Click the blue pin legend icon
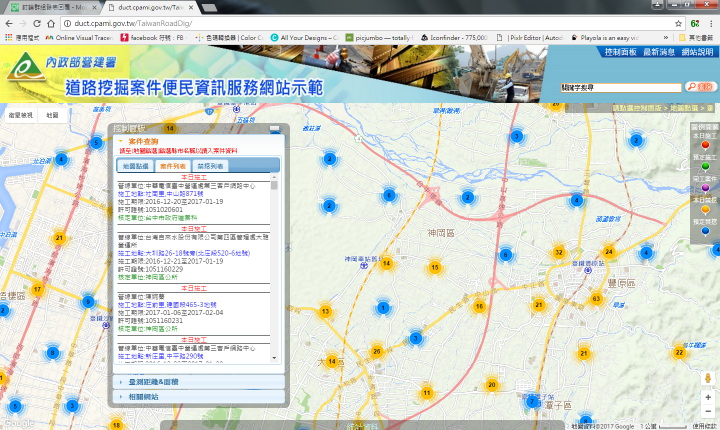720x430 pixels. [705, 231]
